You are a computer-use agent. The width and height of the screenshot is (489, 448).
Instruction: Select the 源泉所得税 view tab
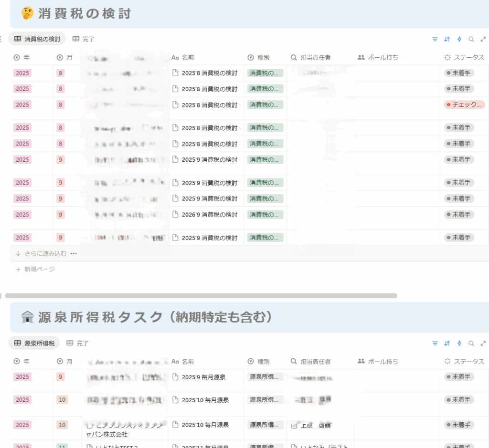(x=34, y=343)
